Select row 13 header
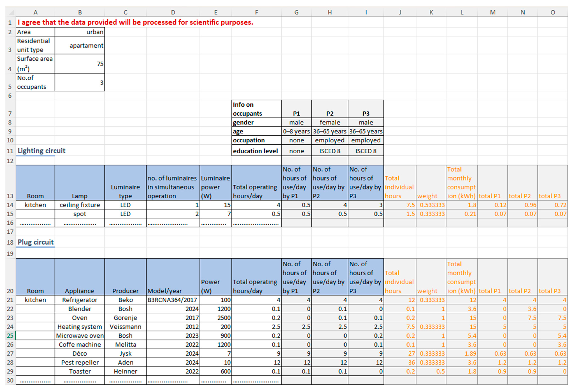The height and width of the screenshot is (392, 574). coord(10,196)
